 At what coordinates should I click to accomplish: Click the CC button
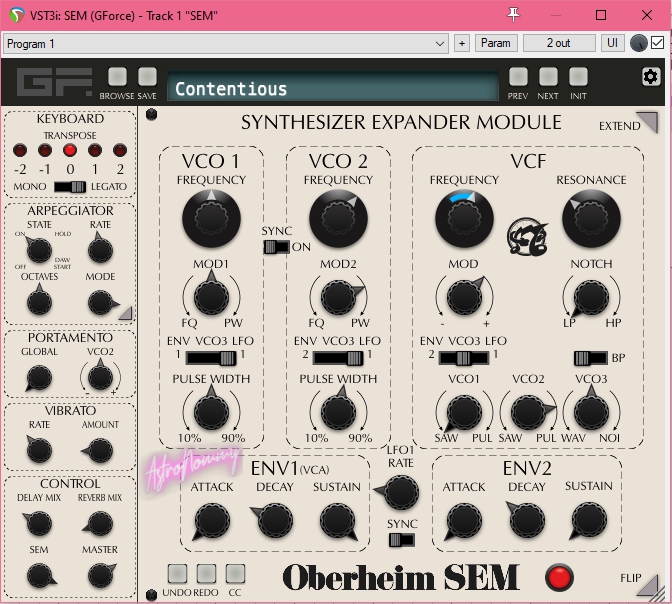[235, 574]
